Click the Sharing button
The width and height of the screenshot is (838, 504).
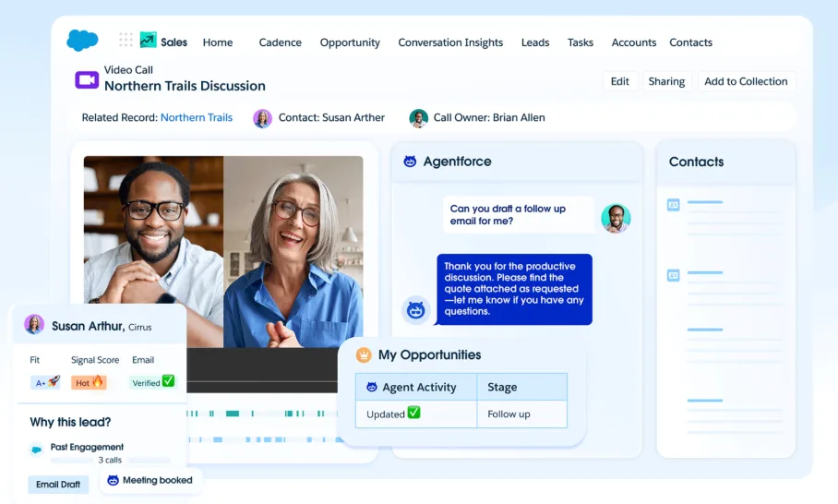click(666, 81)
